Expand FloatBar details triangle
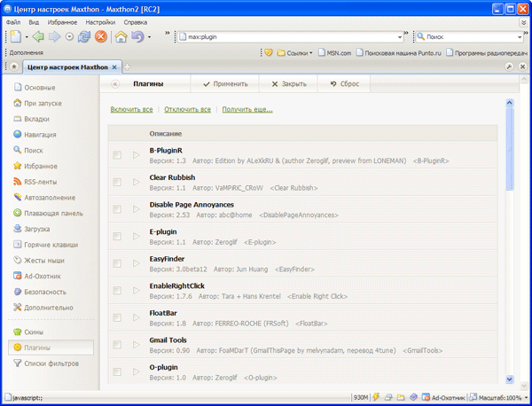The image size is (532, 406). 136,318
